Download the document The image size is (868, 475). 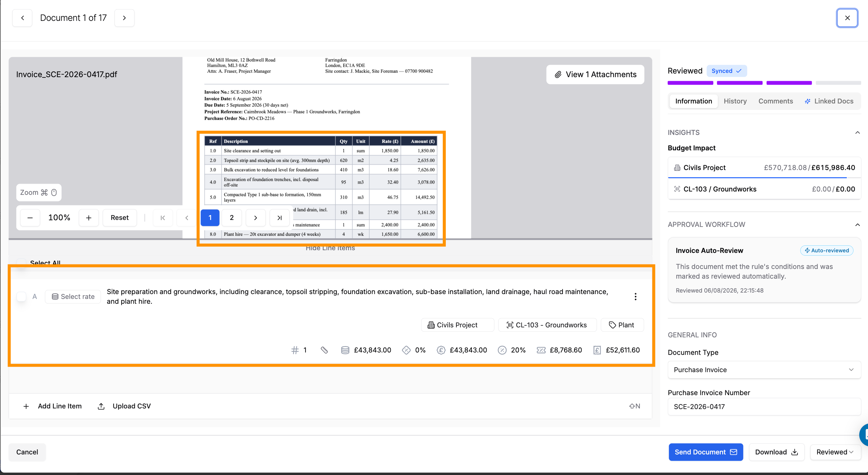(x=776, y=452)
